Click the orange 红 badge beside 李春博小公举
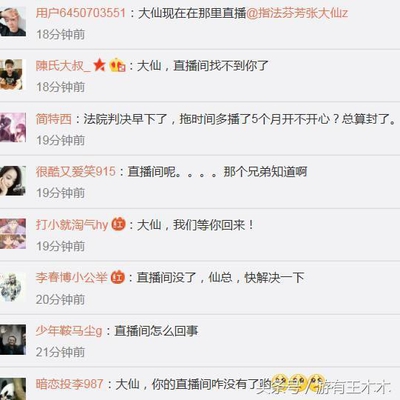The image size is (400, 400). pos(117,277)
